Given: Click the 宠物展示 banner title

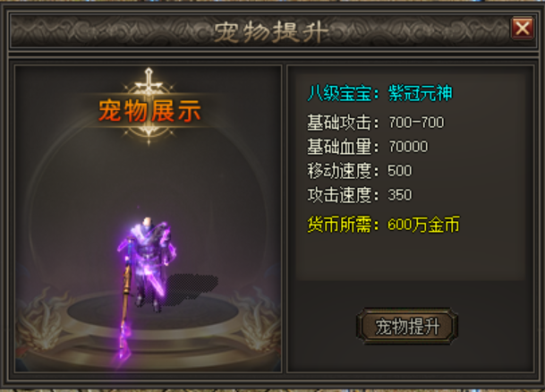Looking at the screenshot, I should 149,110.
